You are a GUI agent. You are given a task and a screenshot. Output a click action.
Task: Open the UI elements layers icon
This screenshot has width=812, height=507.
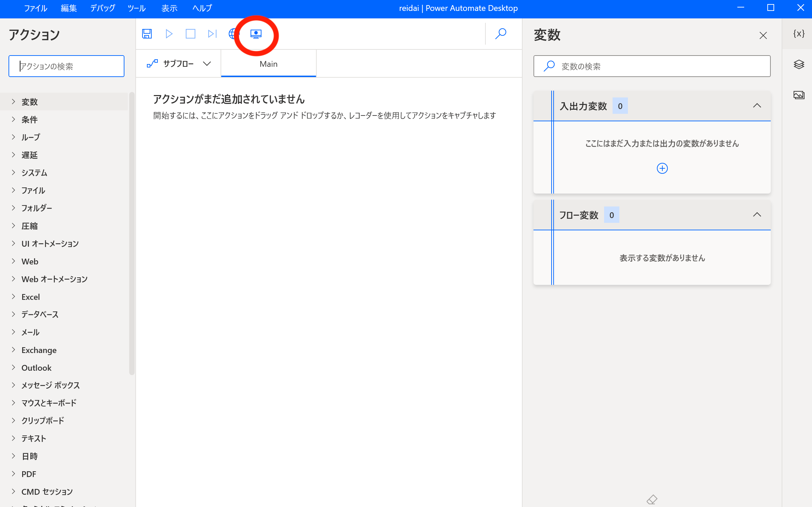pos(799,64)
